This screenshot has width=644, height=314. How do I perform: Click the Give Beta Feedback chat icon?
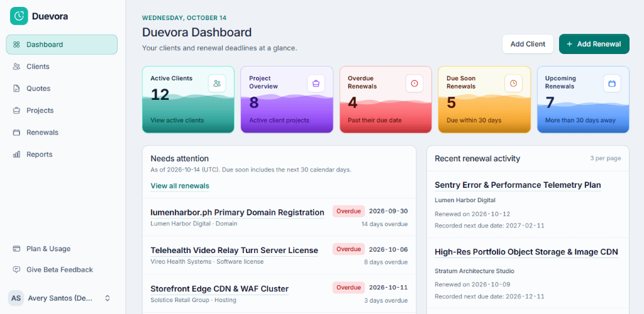[x=16, y=270]
